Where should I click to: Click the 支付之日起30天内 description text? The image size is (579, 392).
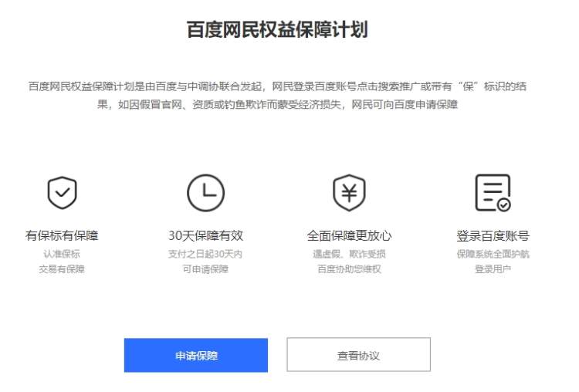(x=205, y=254)
